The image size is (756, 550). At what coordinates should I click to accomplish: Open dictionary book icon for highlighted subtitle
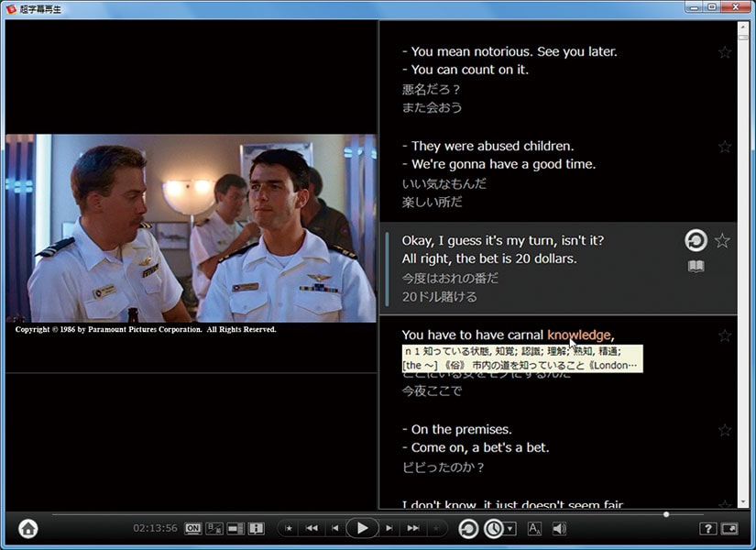coord(696,266)
